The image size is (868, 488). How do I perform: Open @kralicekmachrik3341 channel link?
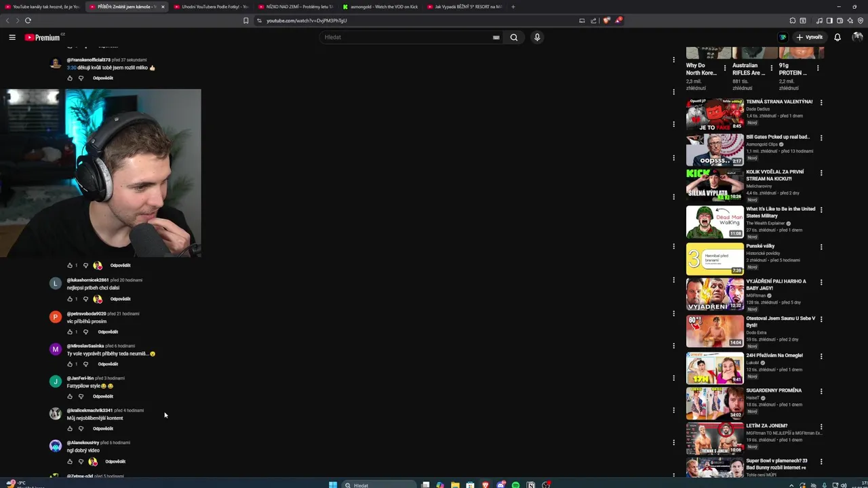point(90,410)
